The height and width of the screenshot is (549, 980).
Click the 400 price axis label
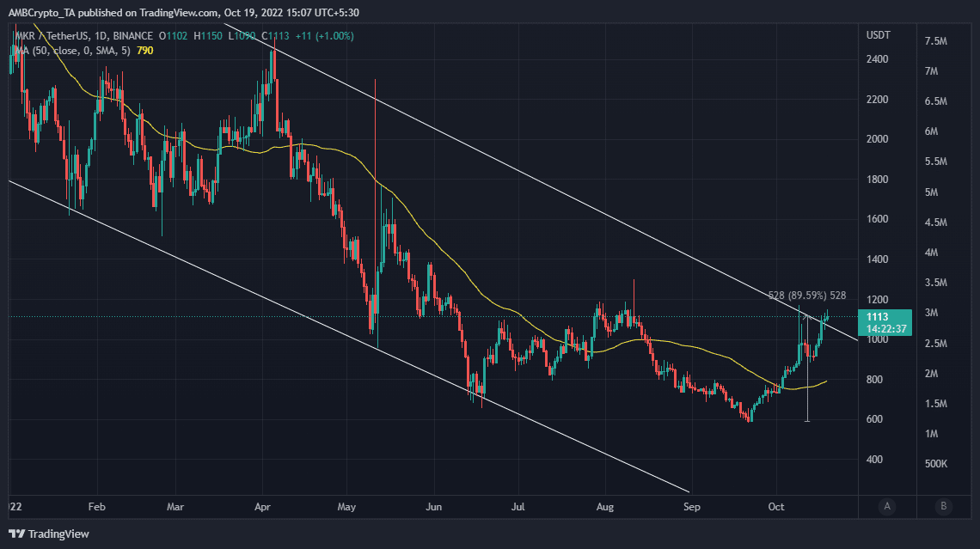pyautogui.click(x=874, y=460)
